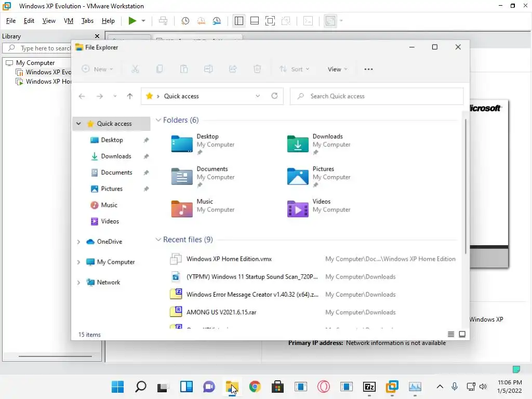Open the Help menu in VMware Workstation
This screenshot has width=532, height=399.
pyautogui.click(x=108, y=21)
